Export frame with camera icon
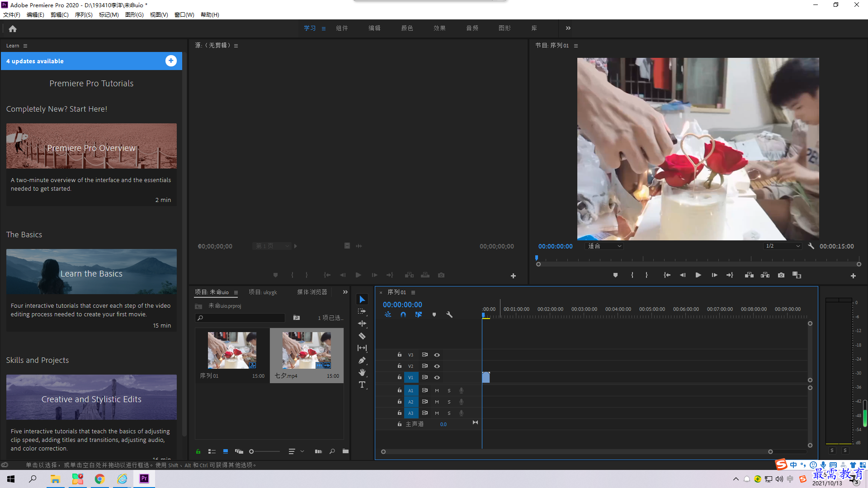 781,275
